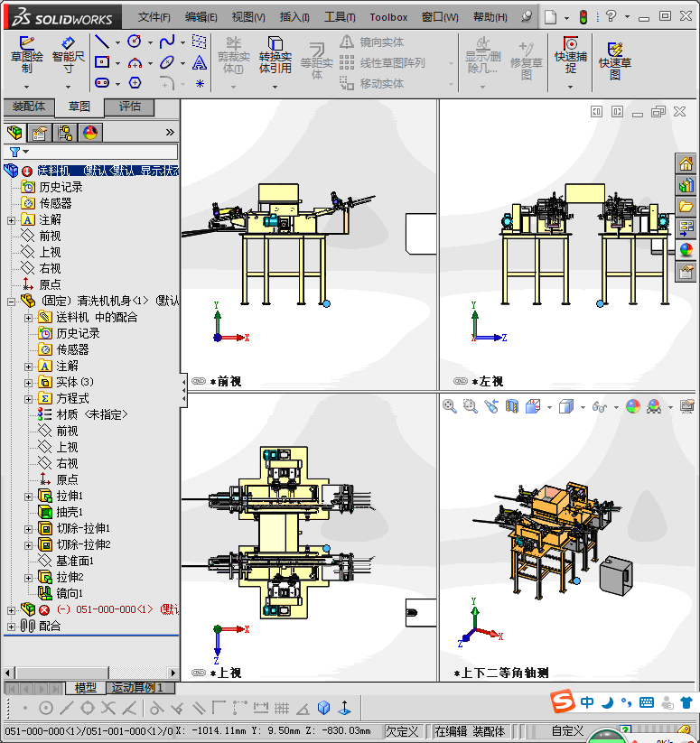Switch to the 评估 command tab
700x743 pixels.
(129, 107)
